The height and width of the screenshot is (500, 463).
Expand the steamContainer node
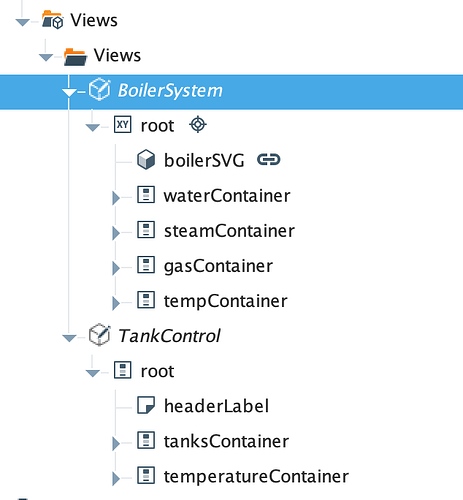116,233
